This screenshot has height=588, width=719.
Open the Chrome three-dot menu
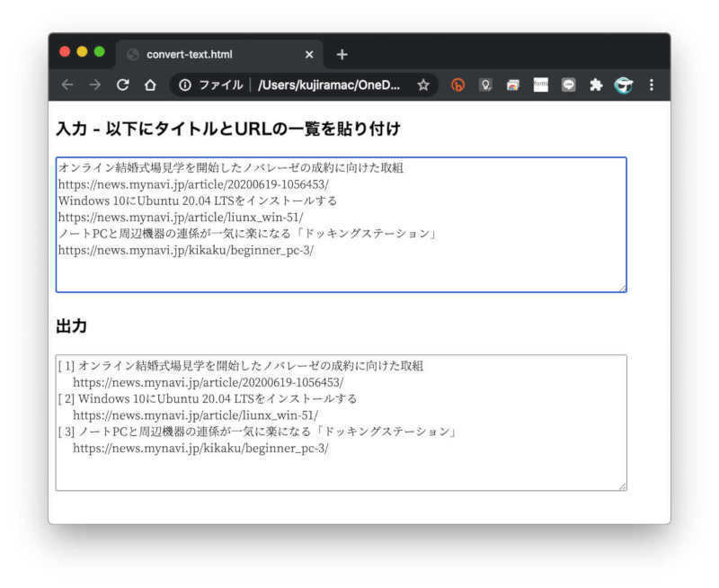click(651, 85)
